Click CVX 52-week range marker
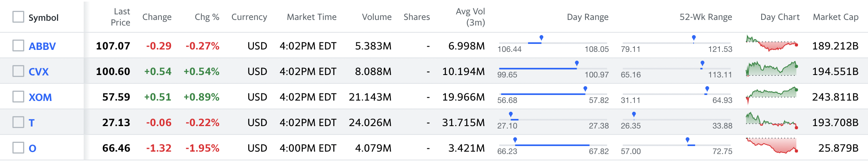This screenshot has width=868, height=166. [x=702, y=64]
